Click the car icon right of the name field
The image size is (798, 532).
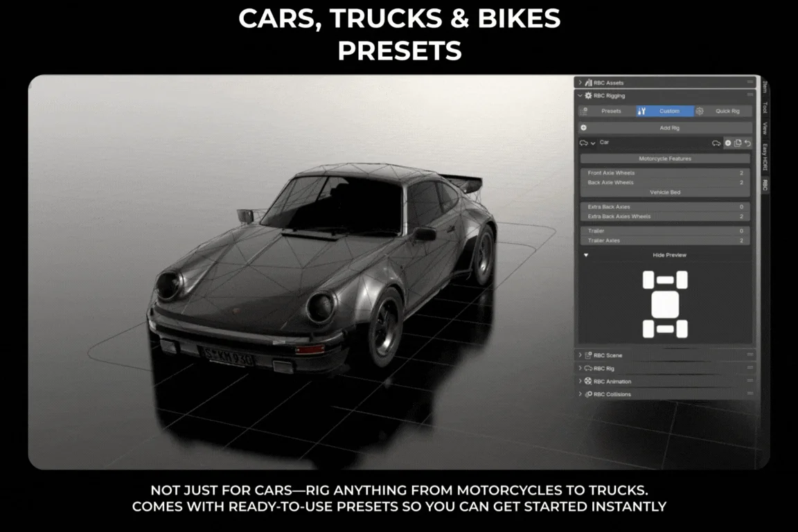pos(716,143)
